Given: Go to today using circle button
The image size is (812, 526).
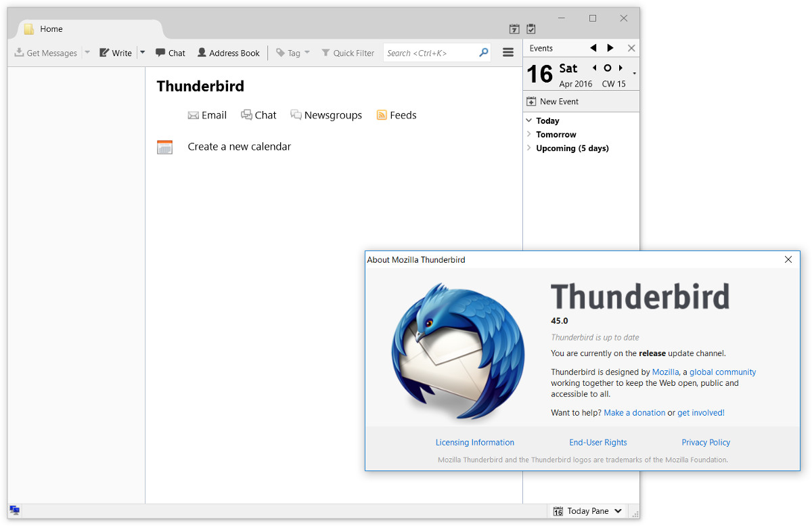Looking at the screenshot, I should 608,68.
